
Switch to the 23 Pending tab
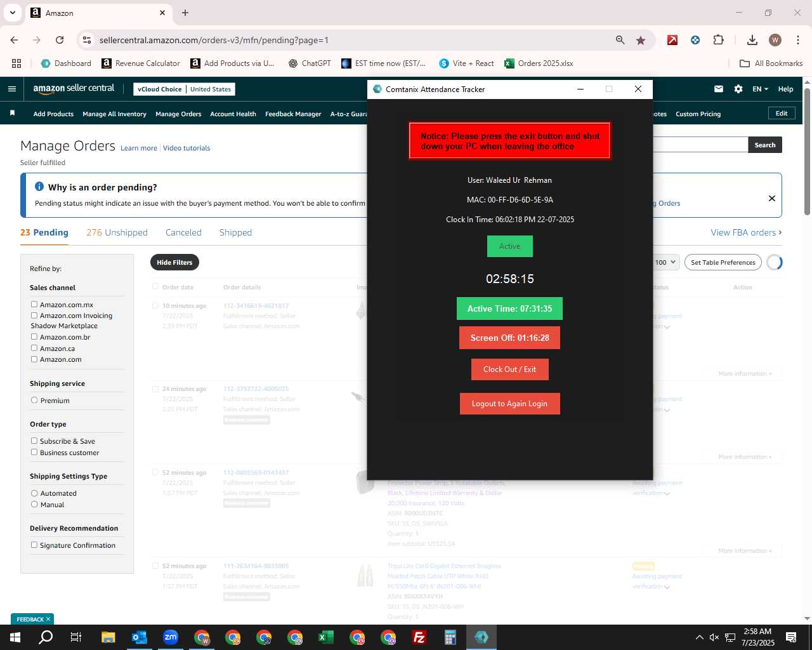click(x=44, y=232)
